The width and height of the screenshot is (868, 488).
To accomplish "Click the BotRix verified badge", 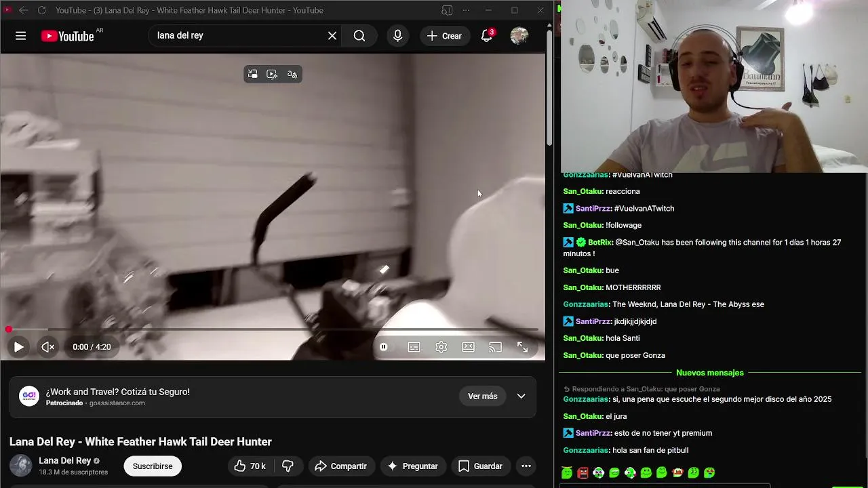I will (x=581, y=243).
